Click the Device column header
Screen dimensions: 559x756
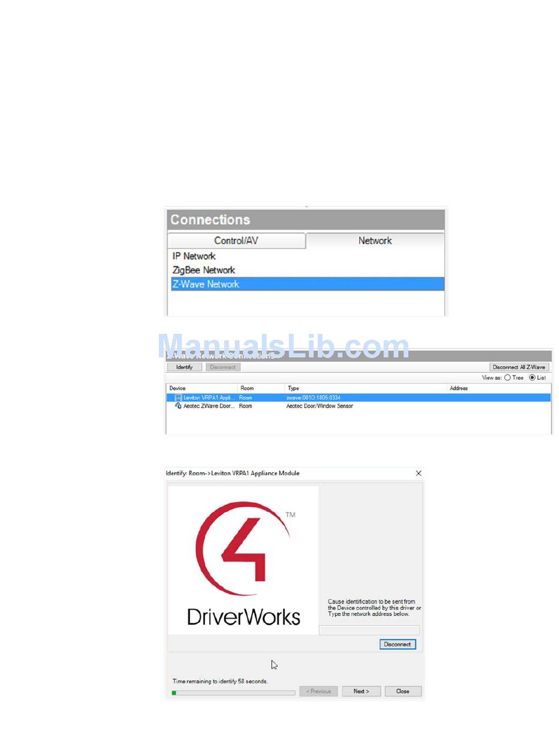tap(202, 389)
